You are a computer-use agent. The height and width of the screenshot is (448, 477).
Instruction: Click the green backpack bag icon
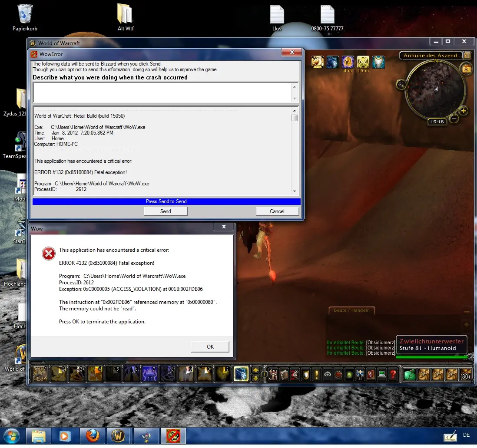point(410,374)
